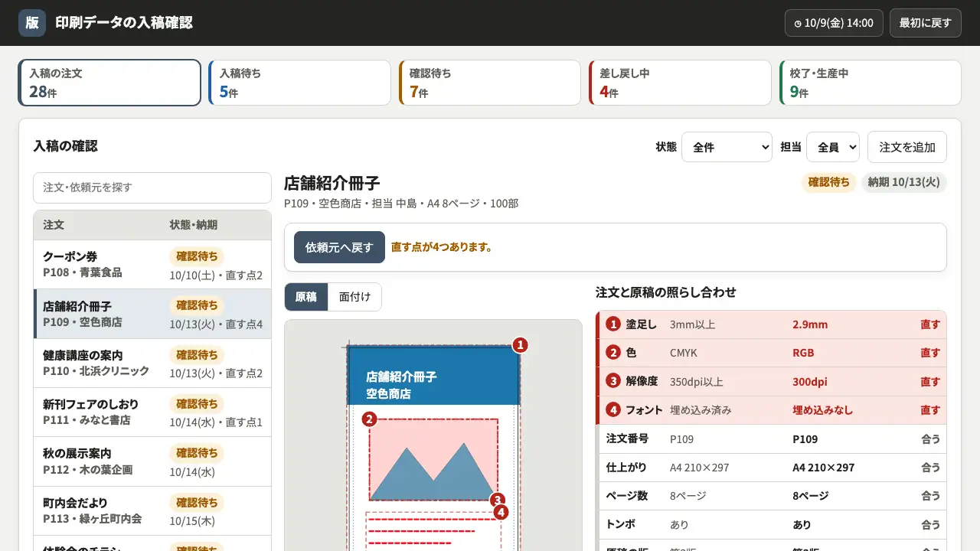980x551 pixels.
Task: Click the 依頼元へ戻す button
Action: pyautogui.click(x=339, y=247)
